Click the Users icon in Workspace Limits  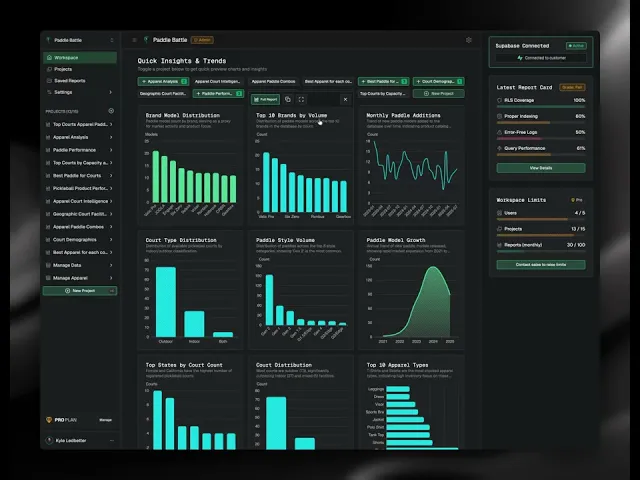[499, 213]
